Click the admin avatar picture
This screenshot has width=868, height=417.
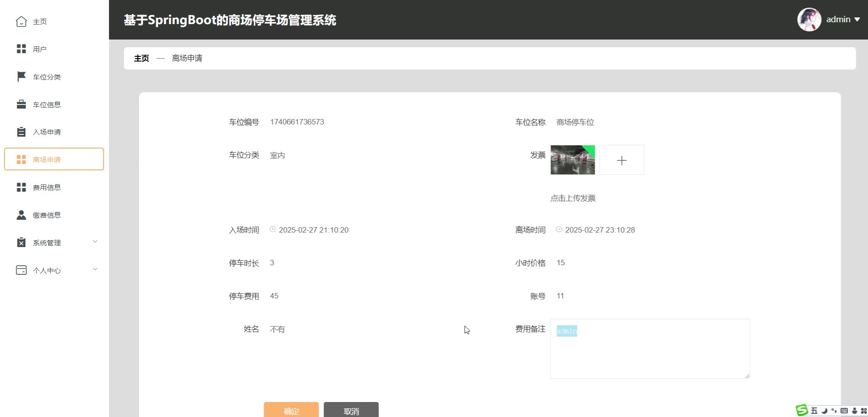click(809, 20)
